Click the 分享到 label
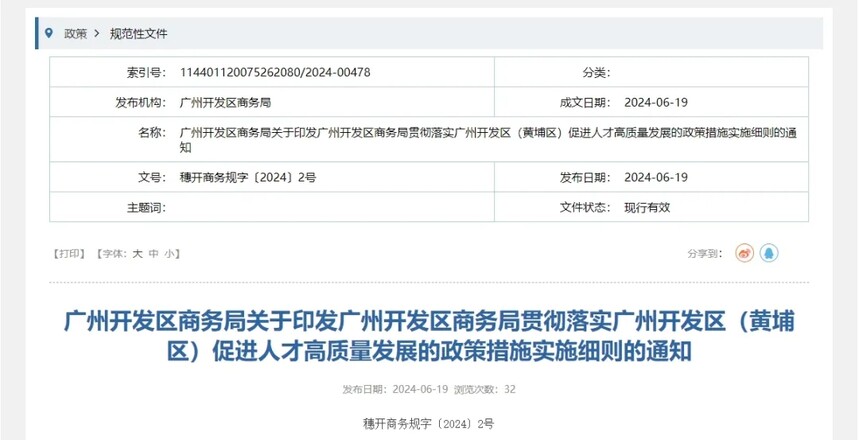 click(x=706, y=254)
